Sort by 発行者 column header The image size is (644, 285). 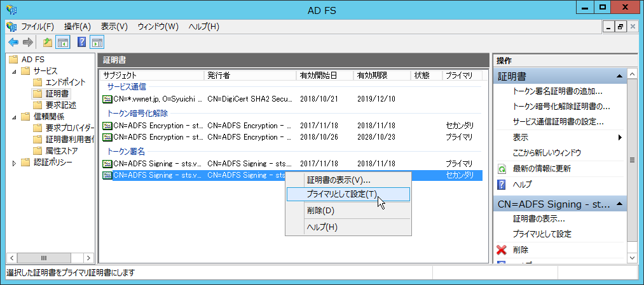click(x=250, y=76)
